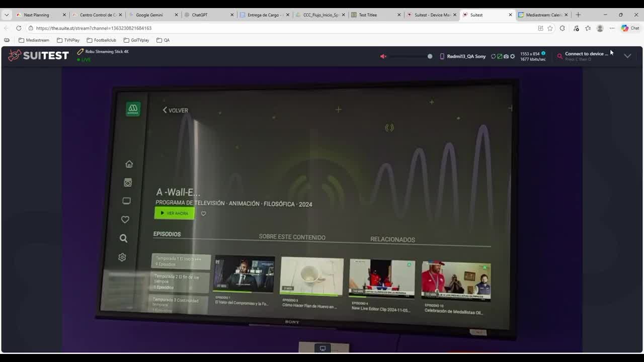Click the monitor icon below the stream
Viewport: 644px width, 362px height.
click(323, 348)
